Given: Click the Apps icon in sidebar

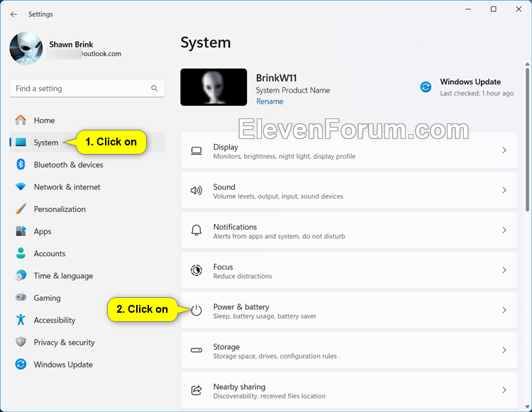Looking at the screenshot, I should pyautogui.click(x=21, y=231).
